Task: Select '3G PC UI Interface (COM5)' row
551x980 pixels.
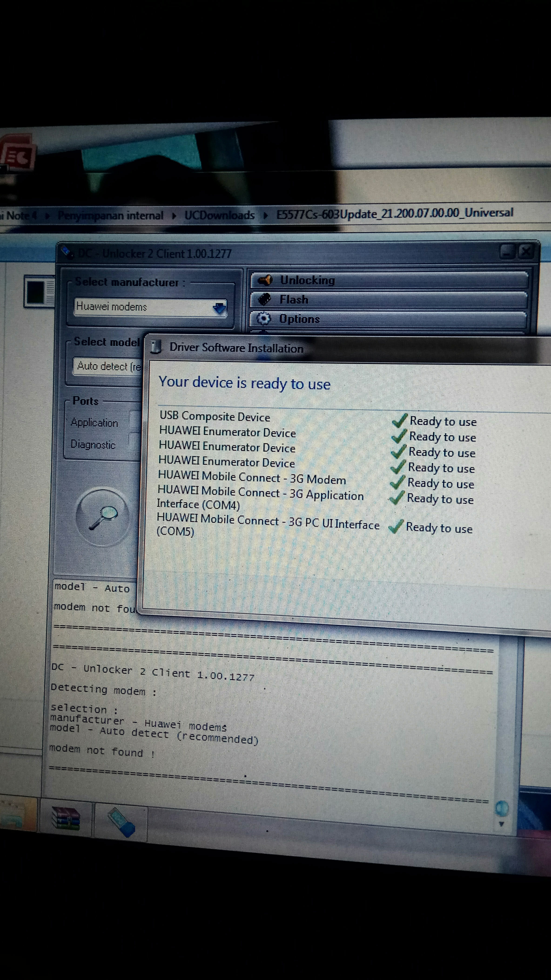Action: pyautogui.click(x=315, y=525)
